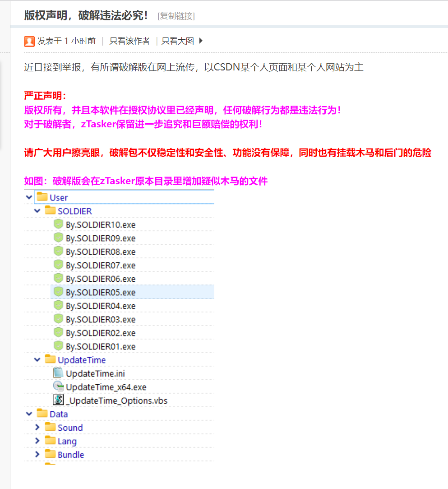
Task: Select file name By.SOLDIER09.exe
Action: click(101, 238)
